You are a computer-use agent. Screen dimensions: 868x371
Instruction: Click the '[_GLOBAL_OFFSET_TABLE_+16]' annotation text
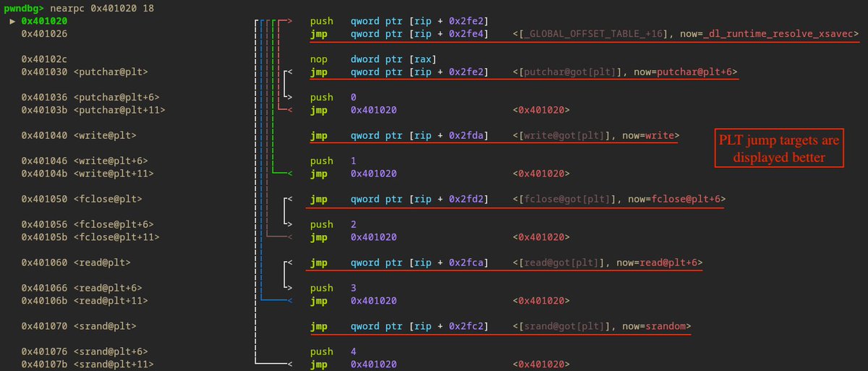click(592, 33)
